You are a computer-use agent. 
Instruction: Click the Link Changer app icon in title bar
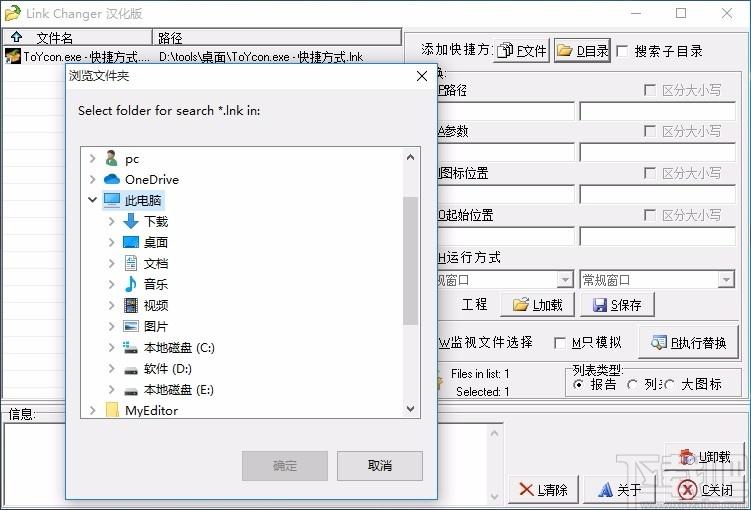pos(12,13)
